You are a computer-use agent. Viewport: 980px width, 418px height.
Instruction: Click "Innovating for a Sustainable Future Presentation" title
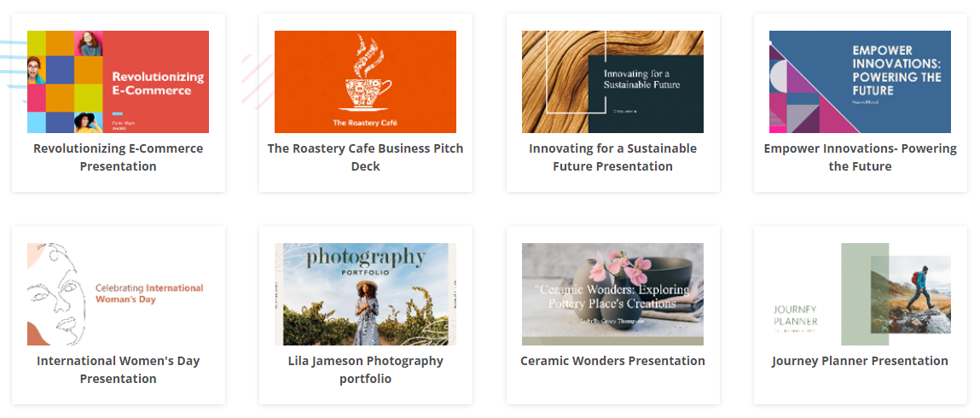pos(612,157)
